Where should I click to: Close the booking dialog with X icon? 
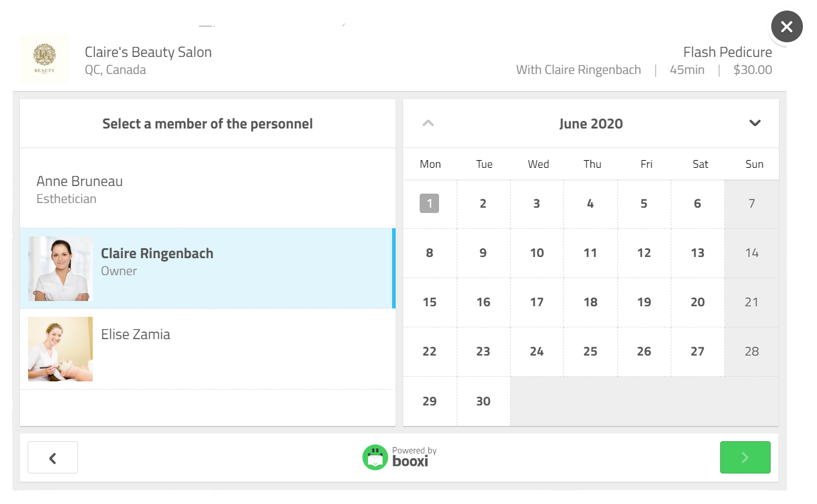[x=786, y=26]
